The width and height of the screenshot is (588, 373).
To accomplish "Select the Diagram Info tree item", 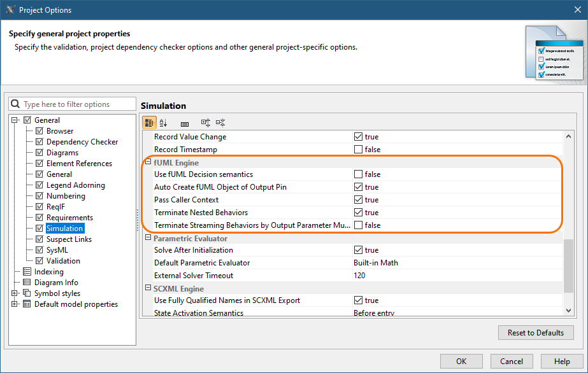I will 56,283.
